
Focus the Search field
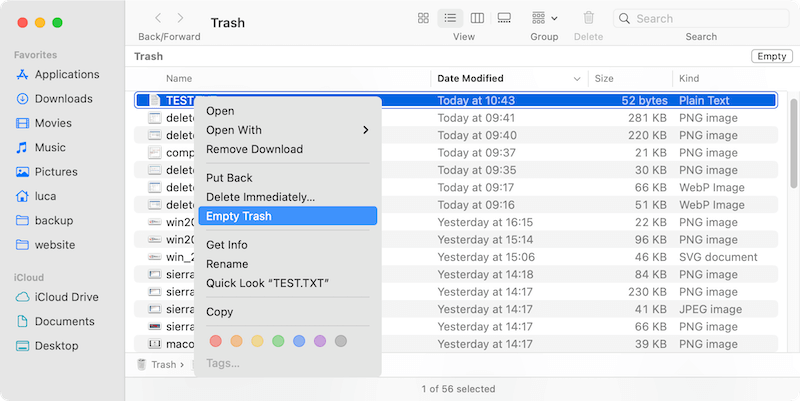click(x=701, y=19)
